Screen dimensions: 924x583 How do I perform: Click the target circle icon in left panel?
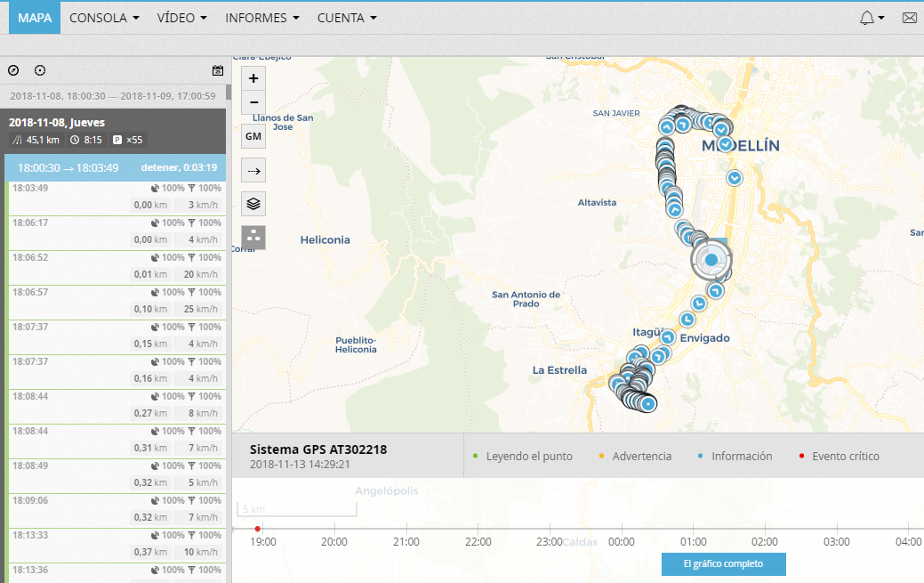click(x=40, y=70)
